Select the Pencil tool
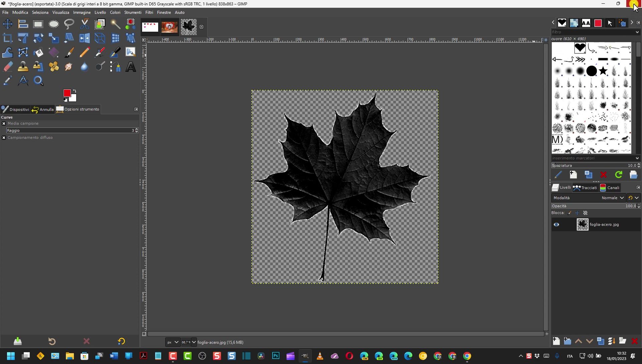Viewport: 642px width, 364px height. click(84, 52)
